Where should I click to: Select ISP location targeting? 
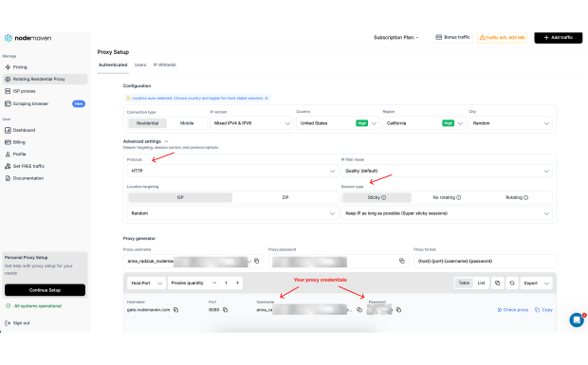[x=180, y=197]
